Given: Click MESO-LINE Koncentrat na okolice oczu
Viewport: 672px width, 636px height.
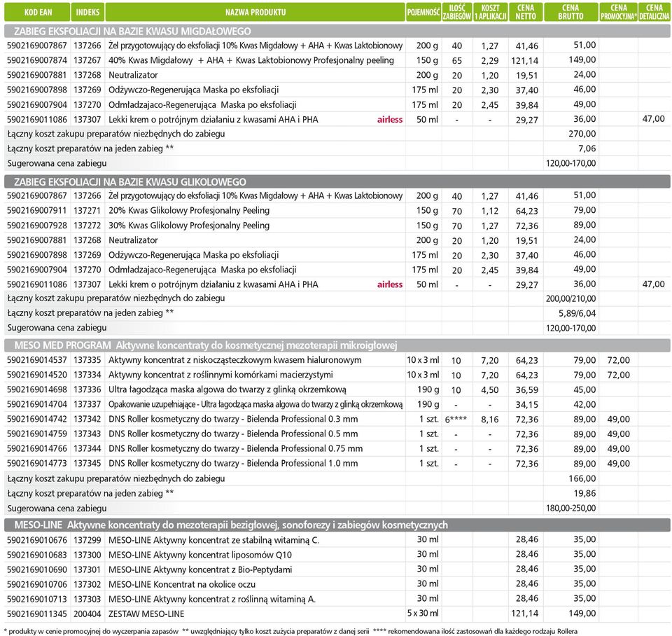Looking at the screenshot, I should [x=182, y=584].
